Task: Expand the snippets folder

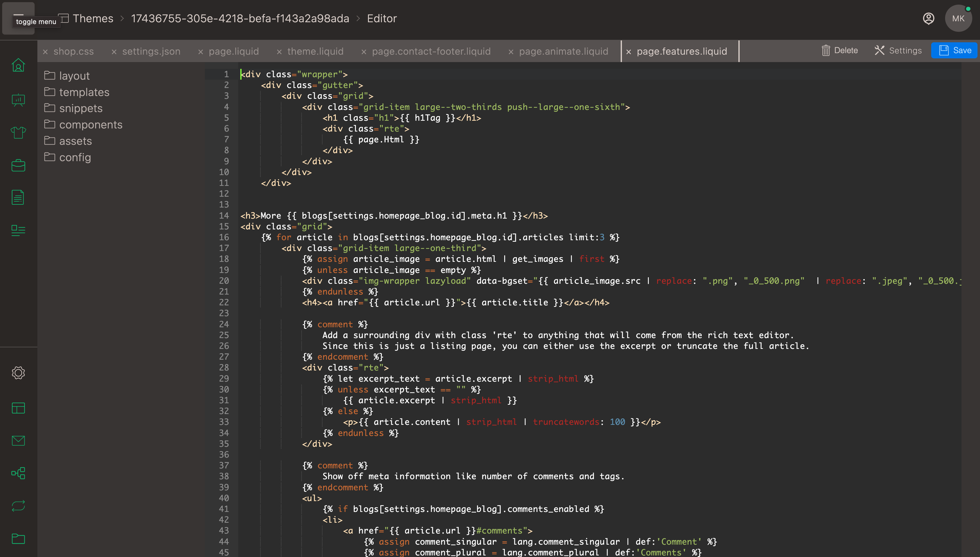Action: [x=81, y=108]
